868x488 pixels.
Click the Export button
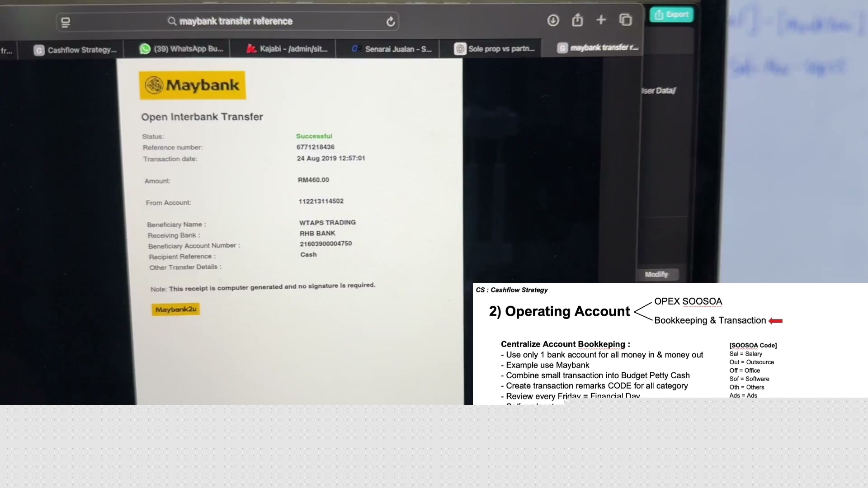pos(671,14)
